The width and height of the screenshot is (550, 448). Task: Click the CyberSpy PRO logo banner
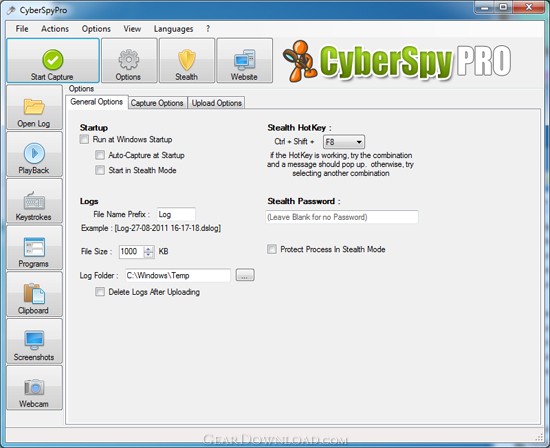click(397, 62)
